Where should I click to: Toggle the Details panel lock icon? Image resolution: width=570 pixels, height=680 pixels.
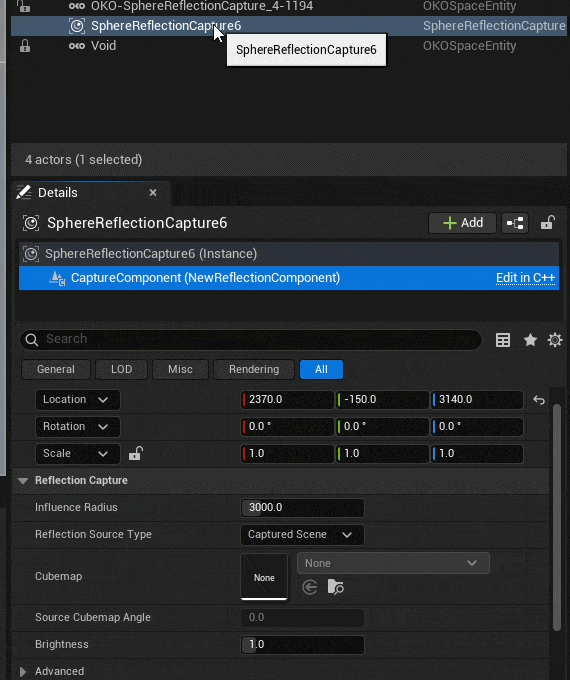(548, 223)
